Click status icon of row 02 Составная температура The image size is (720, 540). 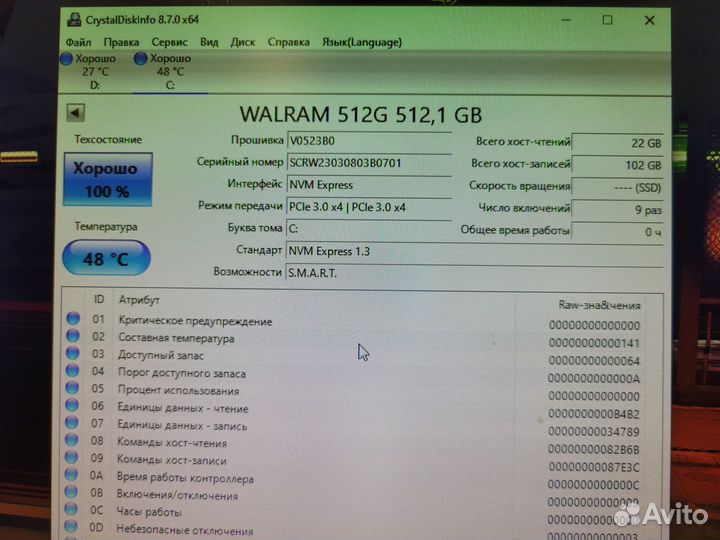click(73, 336)
